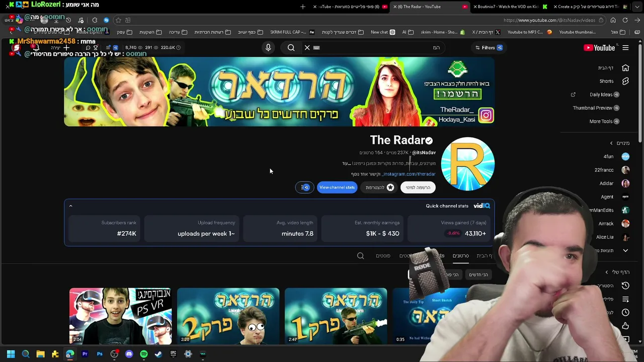Viewport: 644px width, 362px height.
Task: Open the vidIQ Filters control
Action: pos(489,48)
